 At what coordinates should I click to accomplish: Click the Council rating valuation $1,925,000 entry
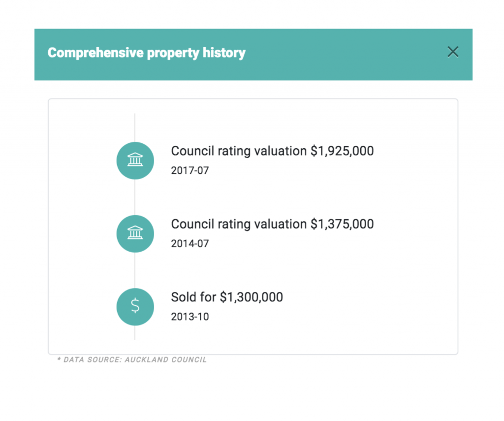pyautogui.click(x=272, y=151)
